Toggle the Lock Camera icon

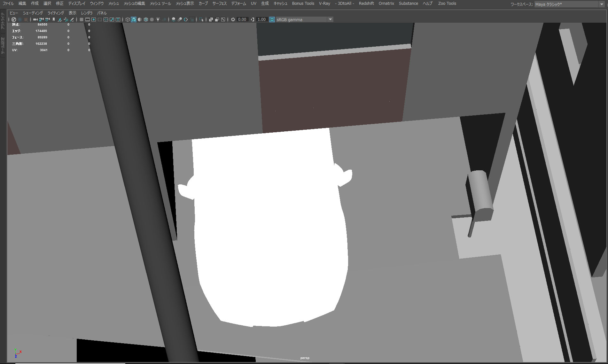click(41, 19)
